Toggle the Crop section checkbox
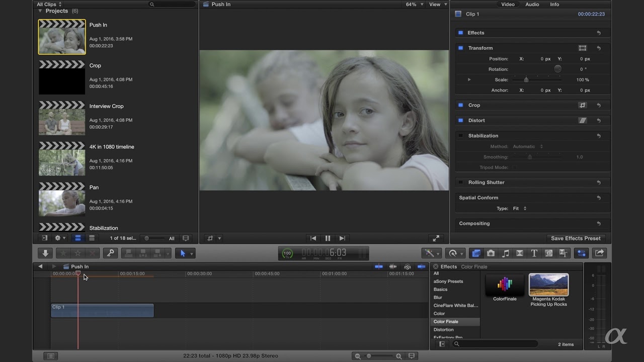The width and height of the screenshot is (644, 362). [x=460, y=105]
